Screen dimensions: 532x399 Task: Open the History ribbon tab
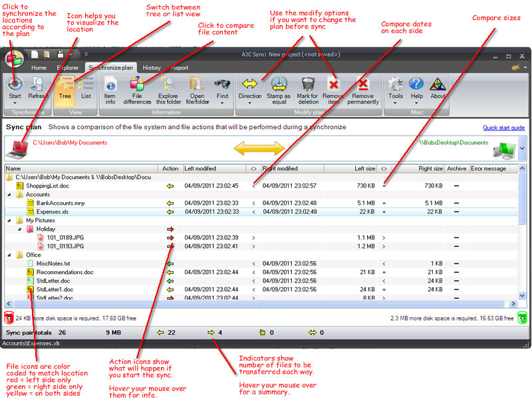pos(152,68)
